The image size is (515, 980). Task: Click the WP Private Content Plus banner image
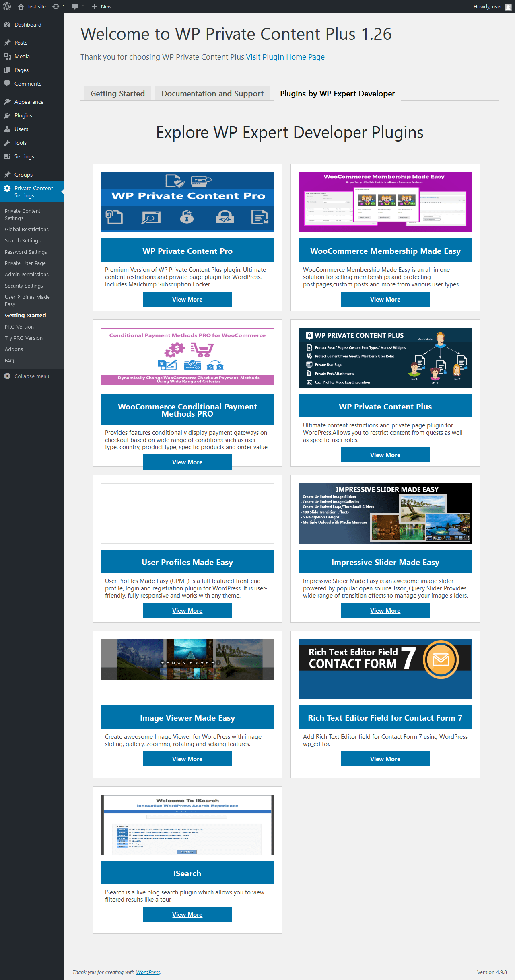coord(385,358)
